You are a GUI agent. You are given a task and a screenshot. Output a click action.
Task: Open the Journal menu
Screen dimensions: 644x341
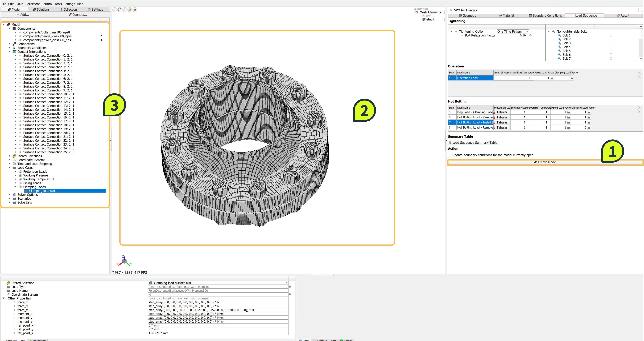(47, 4)
